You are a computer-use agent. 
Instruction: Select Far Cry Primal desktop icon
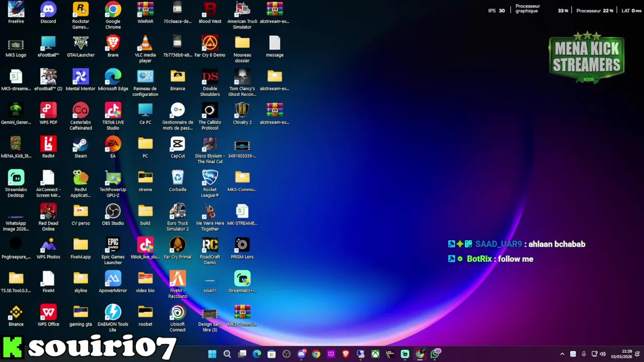pos(178,248)
